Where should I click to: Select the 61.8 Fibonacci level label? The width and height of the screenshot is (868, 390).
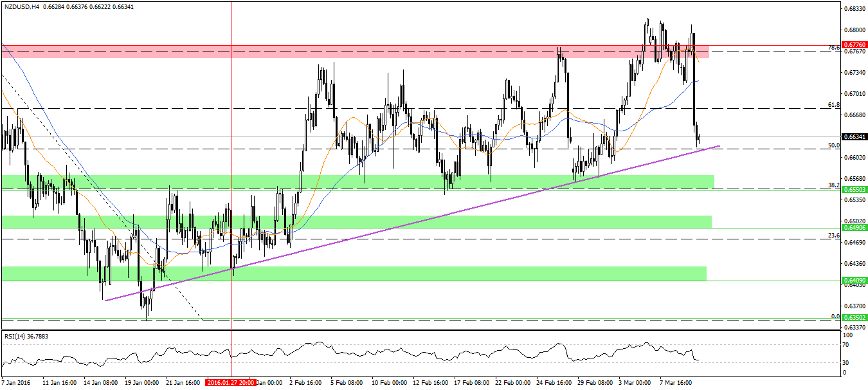coord(834,104)
